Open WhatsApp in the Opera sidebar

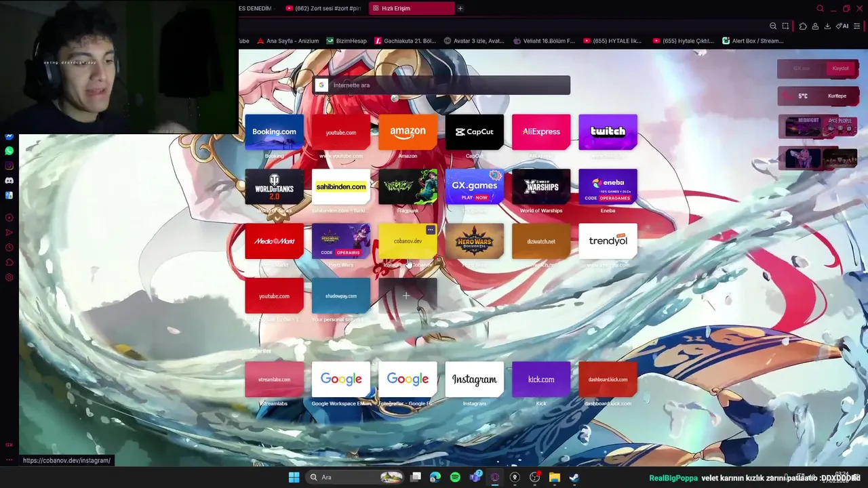point(9,150)
